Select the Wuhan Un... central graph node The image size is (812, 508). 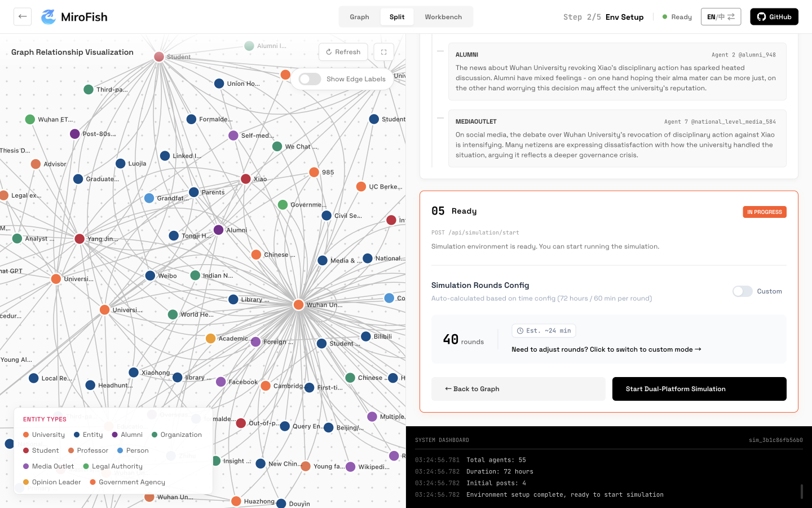click(x=299, y=305)
